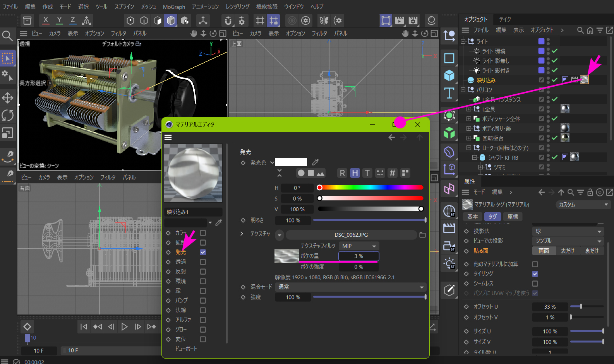The height and width of the screenshot is (364, 614).
Task: Click the DSC_0062.JPG texture button
Action: point(351,235)
